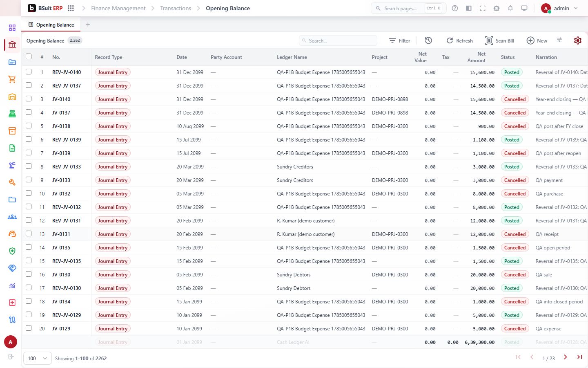Check the row for REV-JV-0140

(x=29, y=72)
